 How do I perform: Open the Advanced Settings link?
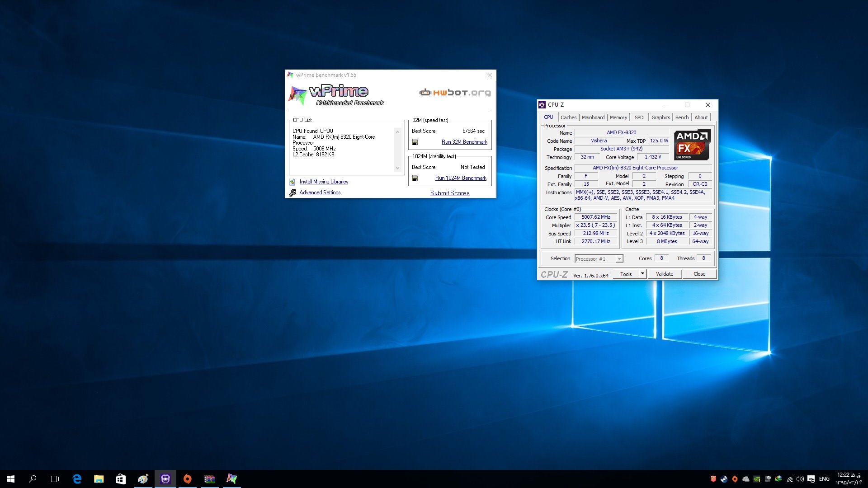tap(320, 192)
